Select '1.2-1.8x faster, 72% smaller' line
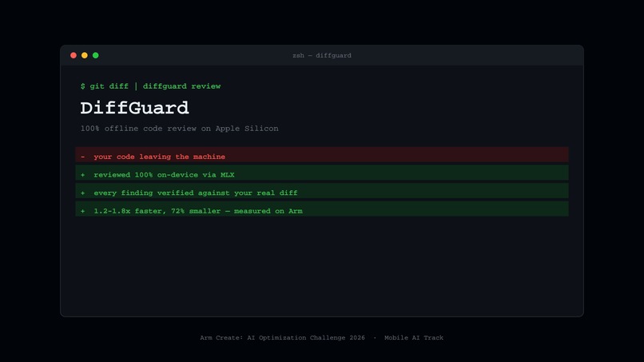Screen dimensions: 644x362 pos(322,209)
